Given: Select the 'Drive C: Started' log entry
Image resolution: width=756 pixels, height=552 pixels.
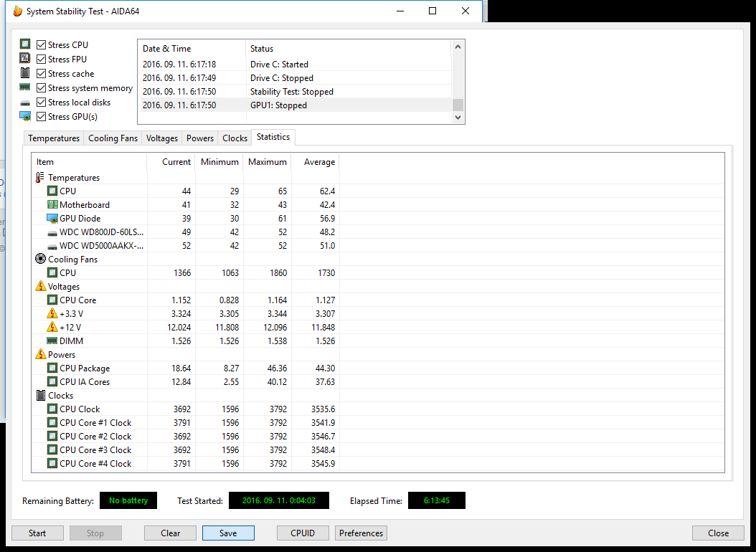Looking at the screenshot, I should click(295, 64).
